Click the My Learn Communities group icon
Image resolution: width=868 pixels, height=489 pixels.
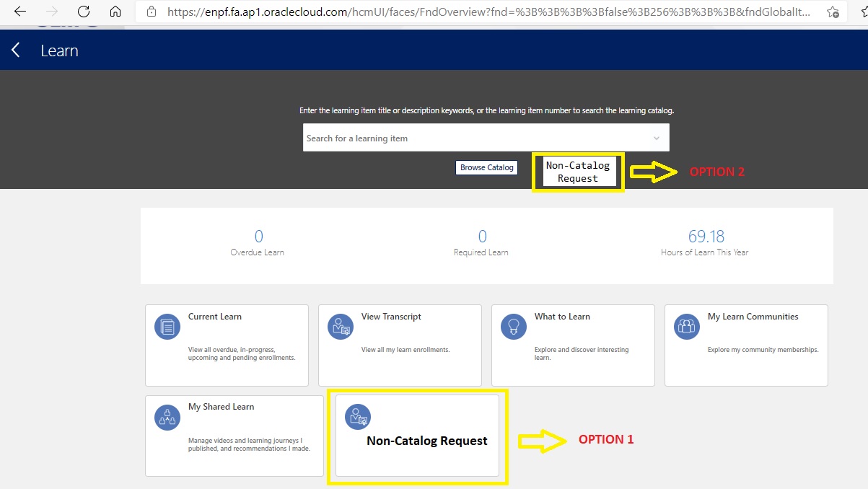coord(686,326)
